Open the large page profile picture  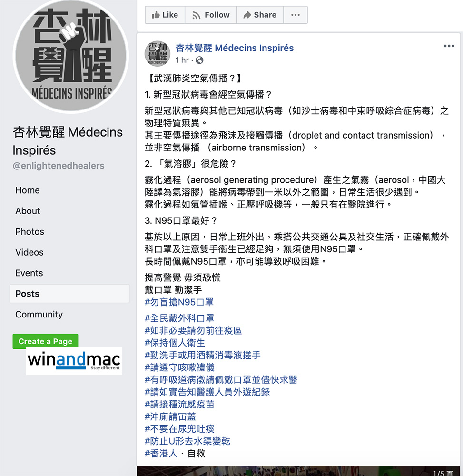pos(71,56)
